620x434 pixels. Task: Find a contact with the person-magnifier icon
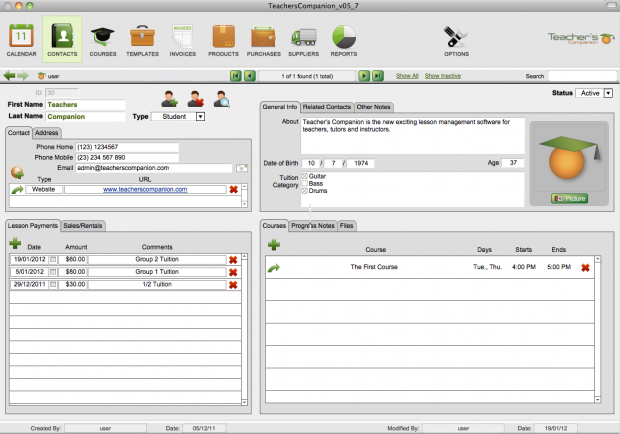(222, 99)
